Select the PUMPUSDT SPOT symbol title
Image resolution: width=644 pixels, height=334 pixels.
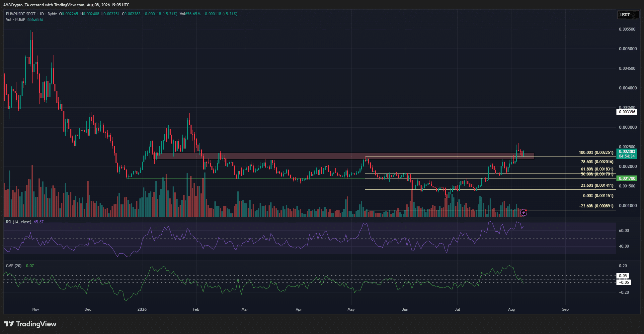click(x=21, y=14)
